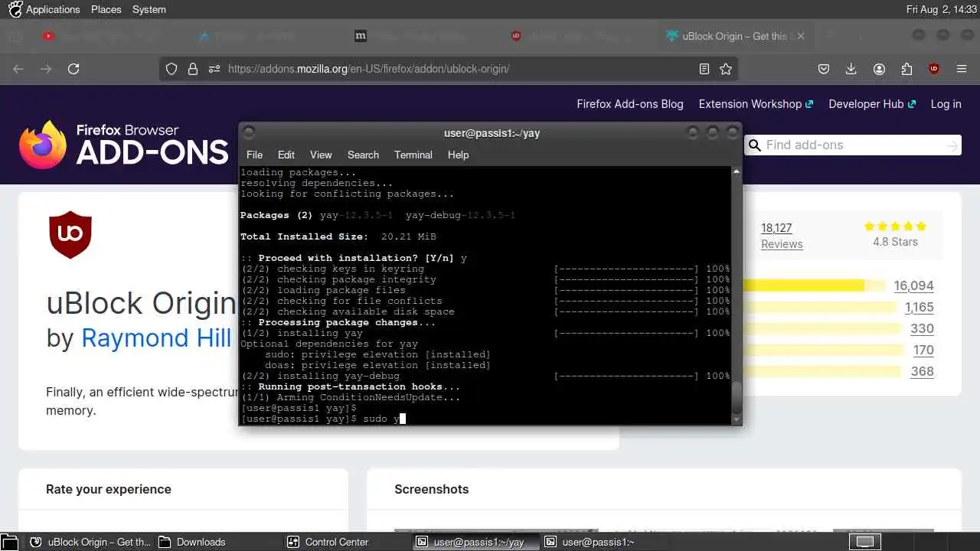Viewport: 980px width, 551px height.
Task: Click the magnifier in Find add-ons
Action: coord(754,145)
